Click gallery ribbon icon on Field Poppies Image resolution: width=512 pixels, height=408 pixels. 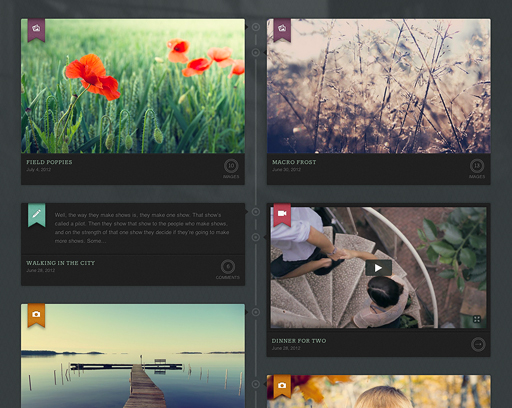(36, 29)
